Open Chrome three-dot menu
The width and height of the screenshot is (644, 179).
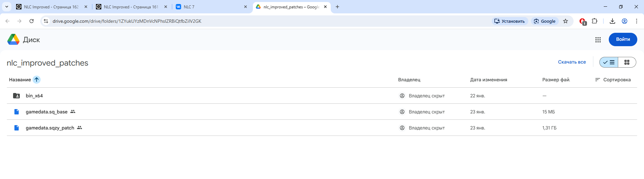pos(636,21)
